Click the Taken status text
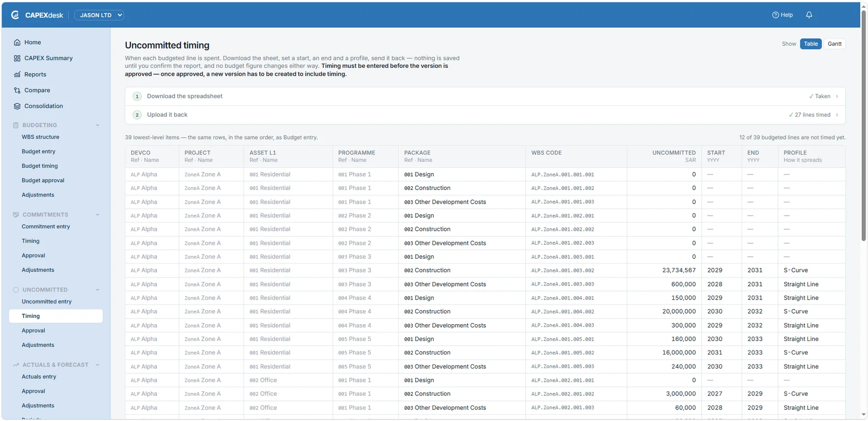The image size is (868, 421). tap(820, 96)
